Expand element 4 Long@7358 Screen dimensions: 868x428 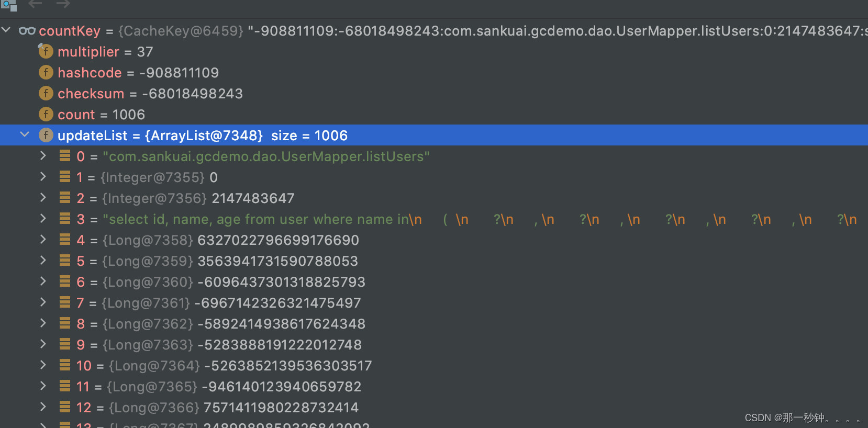click(x=43, y=240)
